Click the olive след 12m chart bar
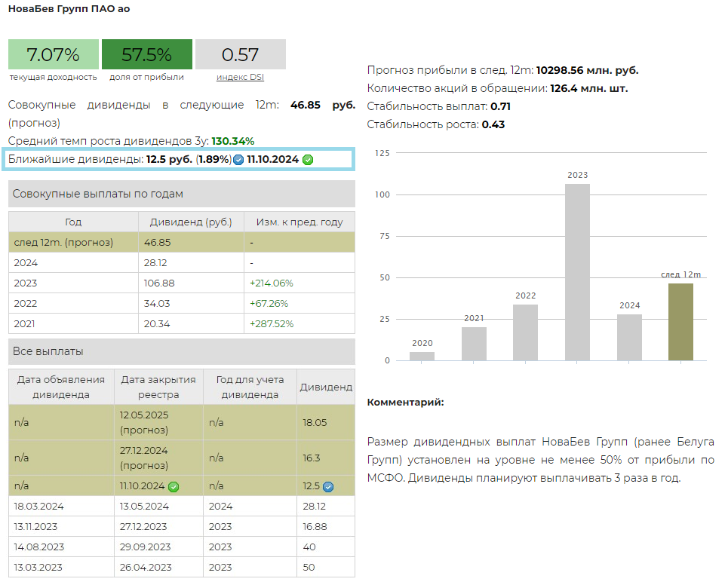The image size is (728, 588). pos(680,322)
